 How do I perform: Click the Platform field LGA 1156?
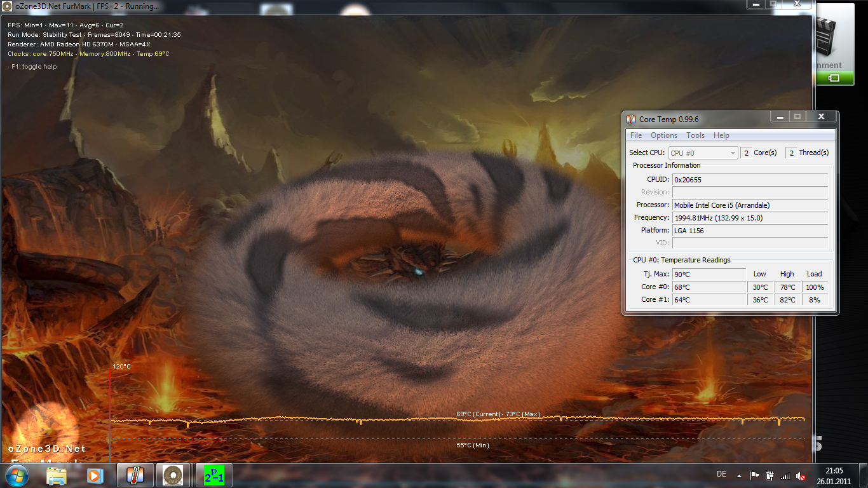coord(750,231)
